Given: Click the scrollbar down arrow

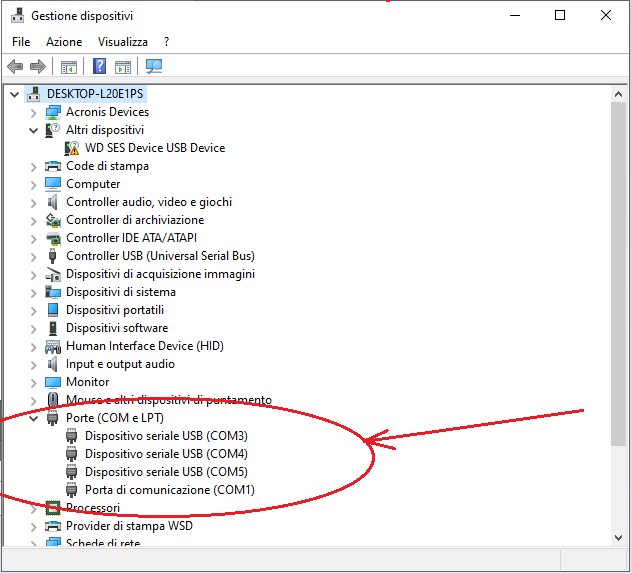Looking at the screenshot, I should [x=618, y=538].
